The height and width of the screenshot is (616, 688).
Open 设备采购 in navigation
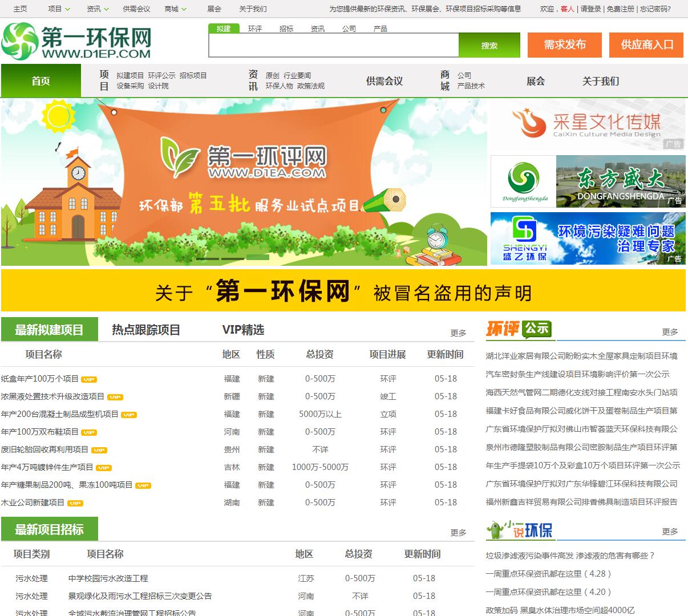coord(131,86)
